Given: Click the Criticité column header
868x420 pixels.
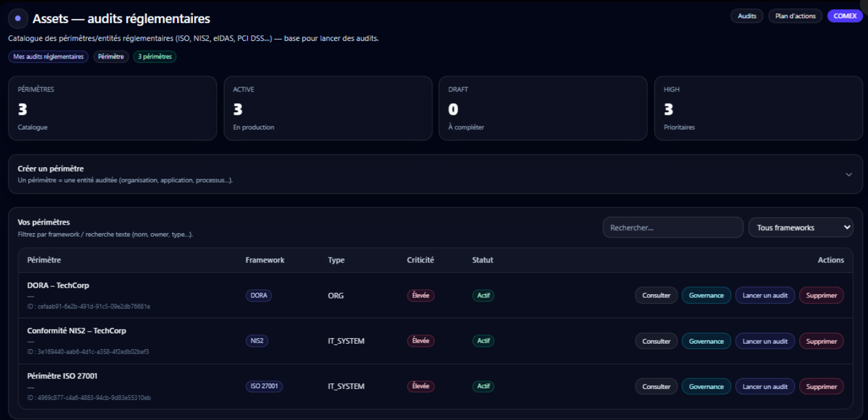Looking at the screenshot, I should pos(421,260).
